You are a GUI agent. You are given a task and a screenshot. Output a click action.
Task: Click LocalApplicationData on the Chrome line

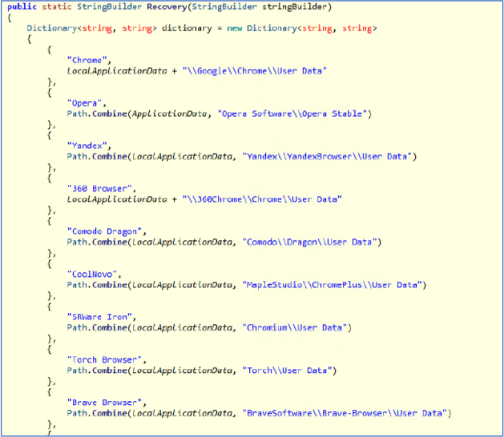(117, 70)
